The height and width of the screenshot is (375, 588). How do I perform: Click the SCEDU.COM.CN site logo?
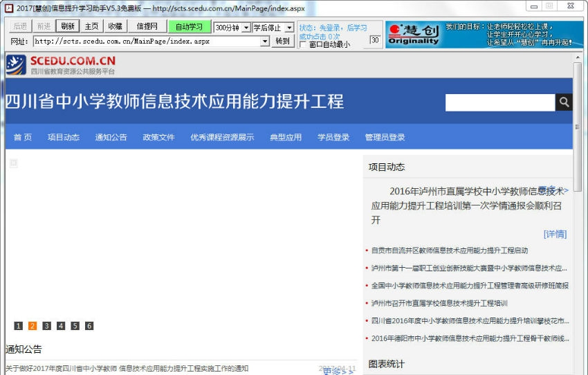[61, 65]
